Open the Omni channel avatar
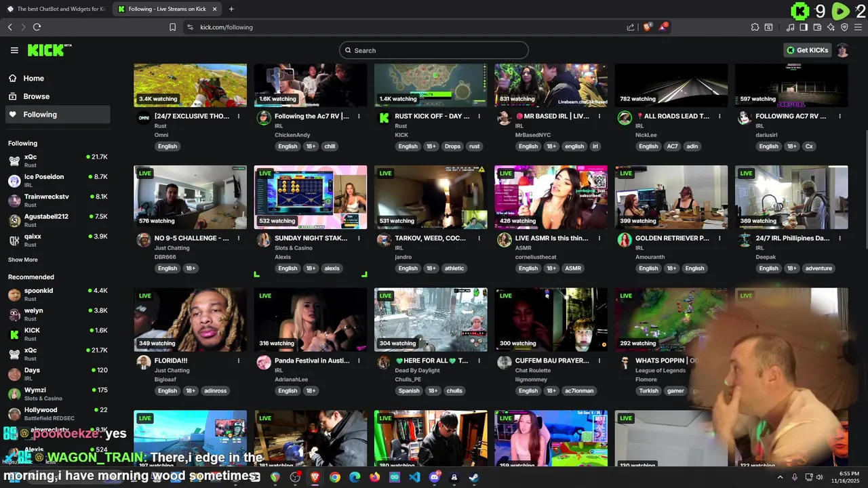This screenshot has width=868, height=488. click(x=144, y=118)
